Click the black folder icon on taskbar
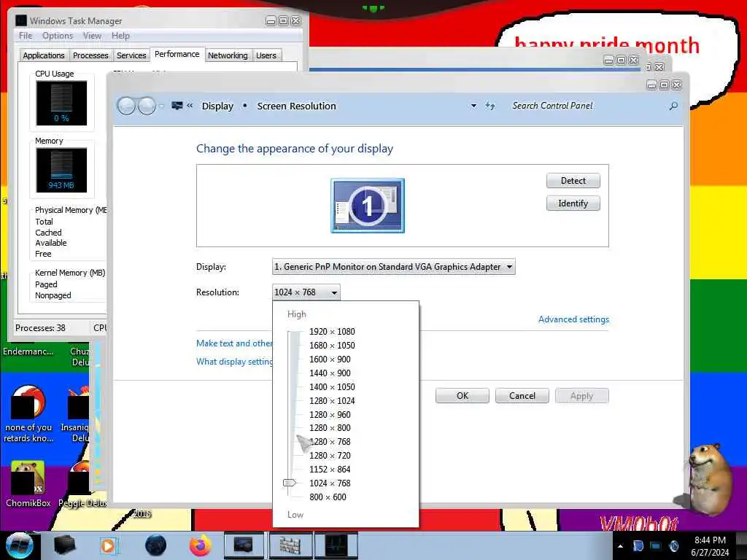 [x=65, y=545]
